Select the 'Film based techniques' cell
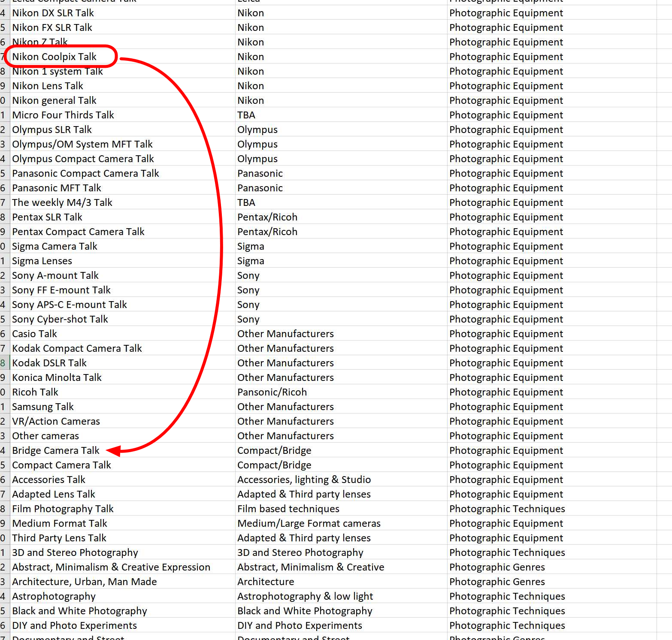Screen dimensions: 672x640 341,509
